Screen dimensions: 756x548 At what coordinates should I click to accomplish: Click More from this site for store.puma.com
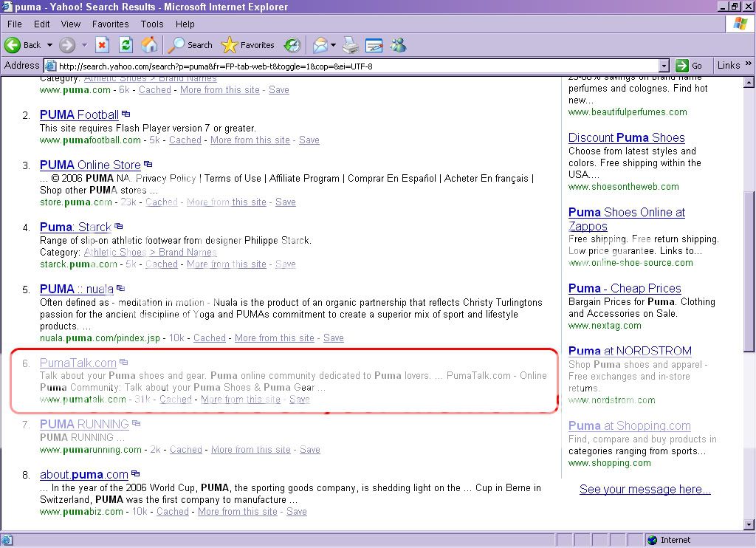click(x=227, y=202)
